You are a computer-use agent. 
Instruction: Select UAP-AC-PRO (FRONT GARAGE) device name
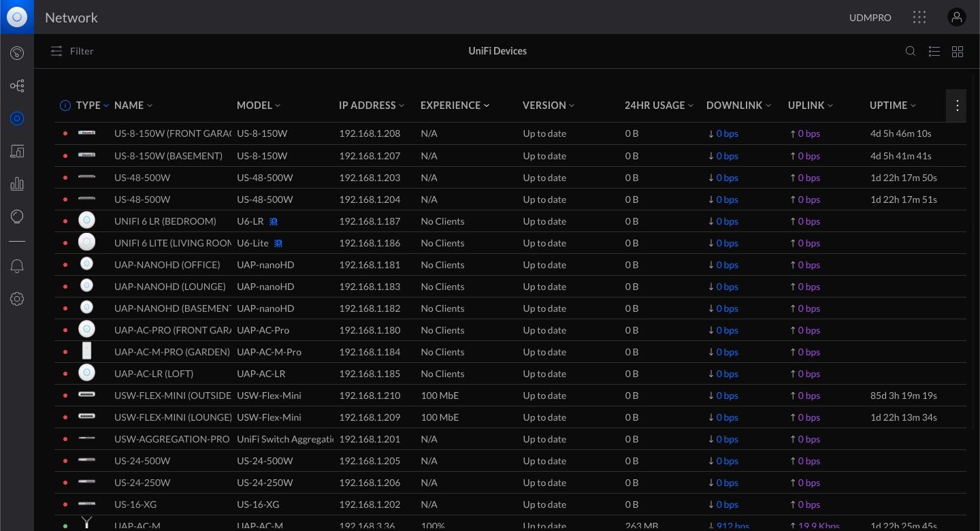coord(173,330)
